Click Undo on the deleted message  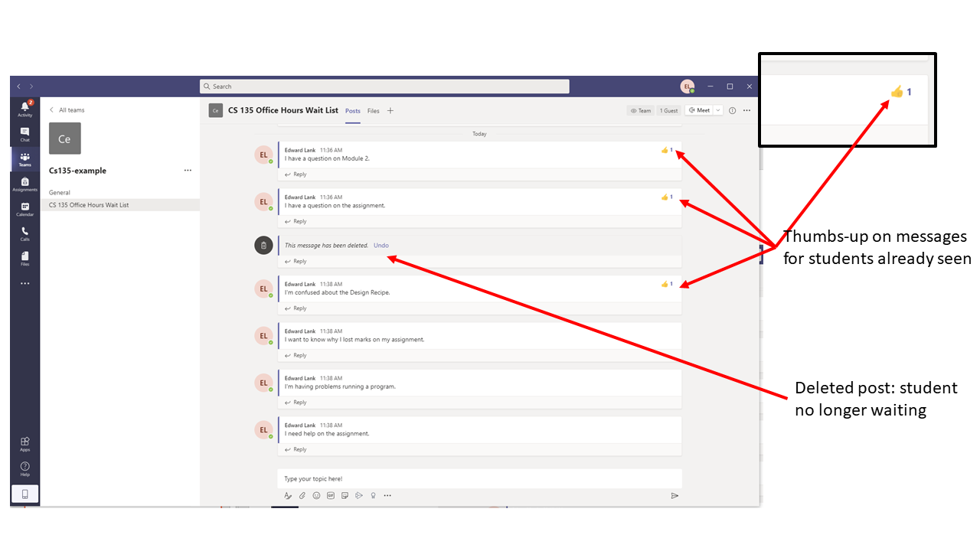point(381,246)
